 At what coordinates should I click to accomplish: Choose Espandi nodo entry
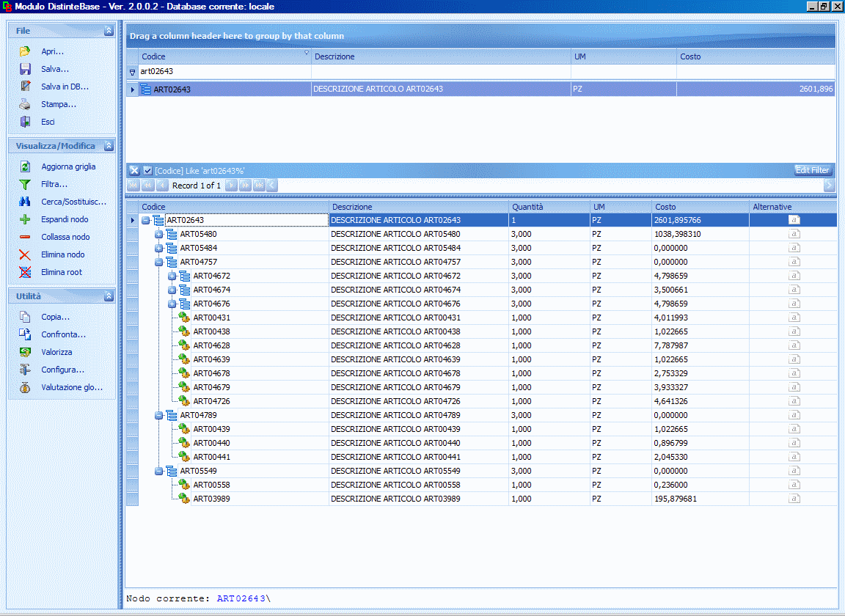click(65, 219)
